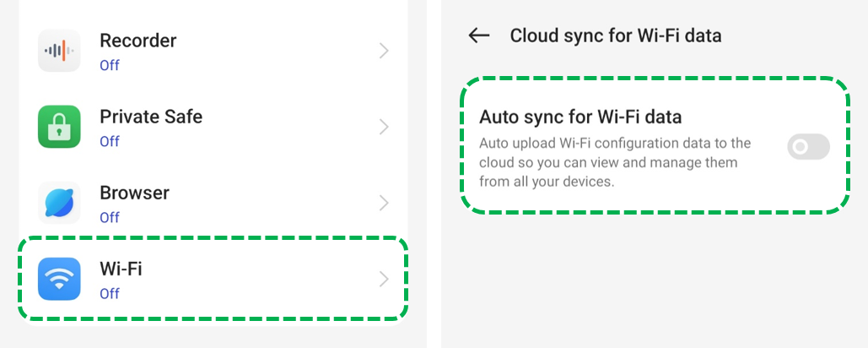Screen dimensions: 868x348
Task: Click the Off status under Browser
Action: (x=110, y=217)
